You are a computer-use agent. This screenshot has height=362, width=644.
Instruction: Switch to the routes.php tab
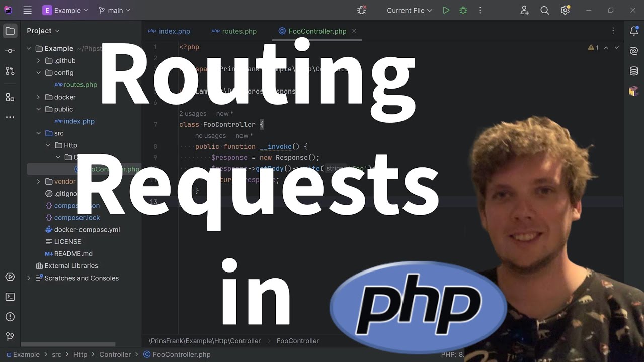pos(234,31)
